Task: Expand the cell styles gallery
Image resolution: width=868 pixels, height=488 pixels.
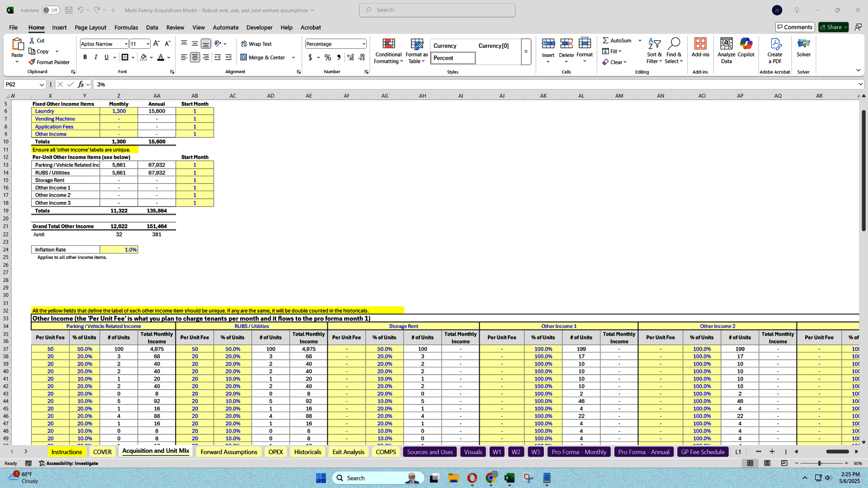Action: 526,52
